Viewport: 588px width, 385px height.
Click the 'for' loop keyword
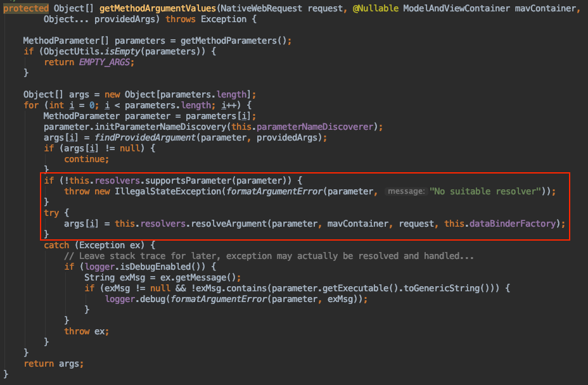pos(31,105)
